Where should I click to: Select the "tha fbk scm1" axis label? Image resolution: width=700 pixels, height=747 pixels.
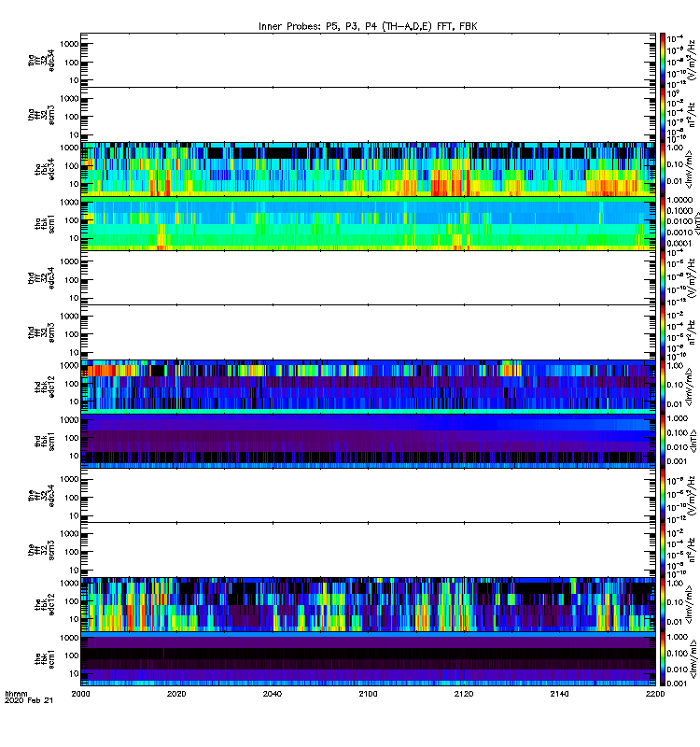(45, 224)
